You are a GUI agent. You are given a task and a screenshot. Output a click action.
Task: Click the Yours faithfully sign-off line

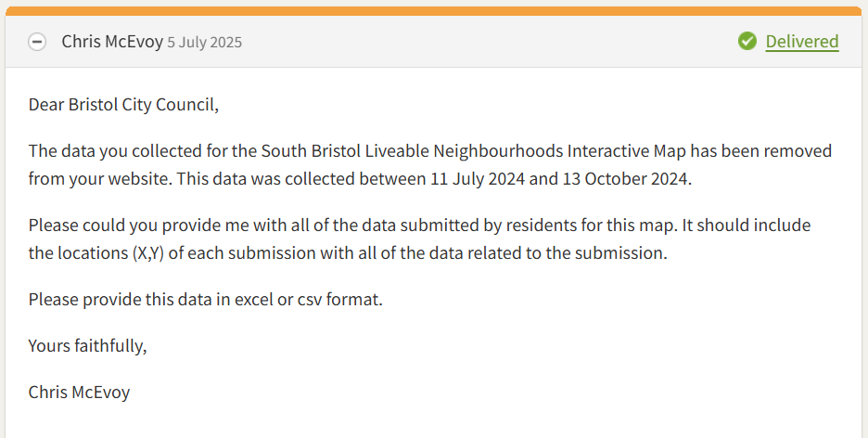(87, 346)
